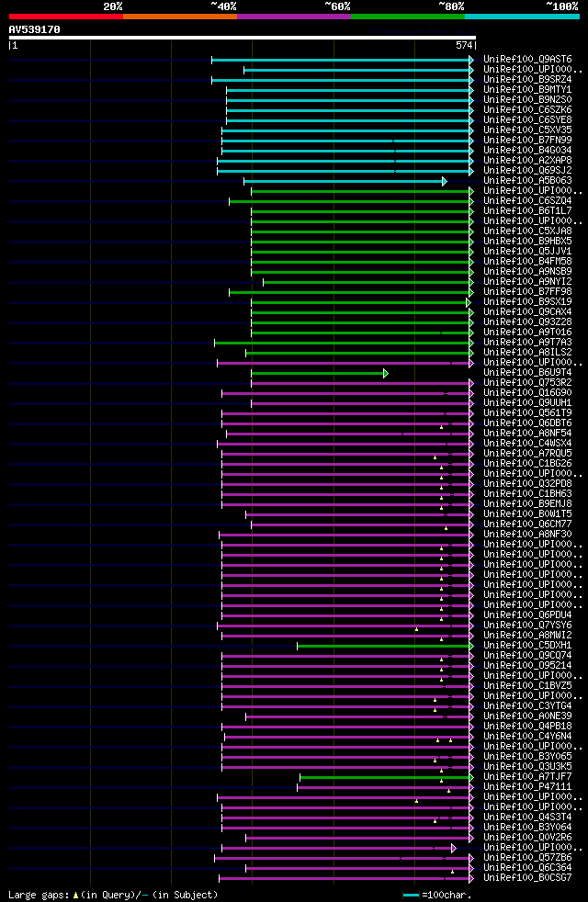The width and height of the screenshot is (588, 902).
Task: Click the short green bar of B6U9T4
Action: 320,373
